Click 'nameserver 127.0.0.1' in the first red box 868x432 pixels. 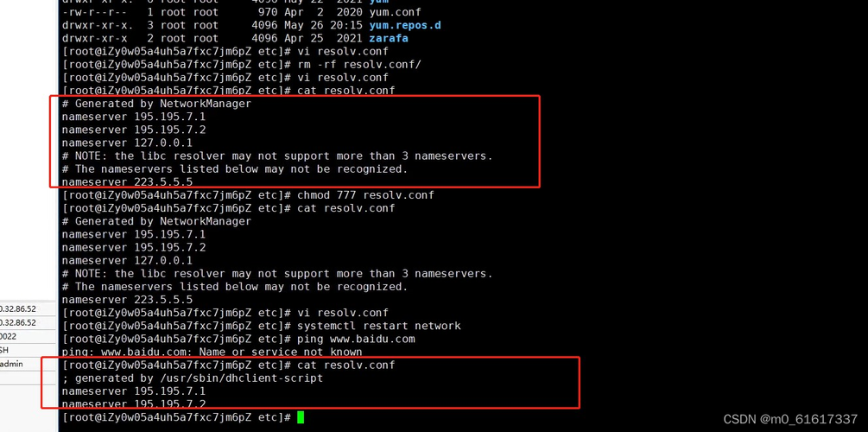click(127, 143)
